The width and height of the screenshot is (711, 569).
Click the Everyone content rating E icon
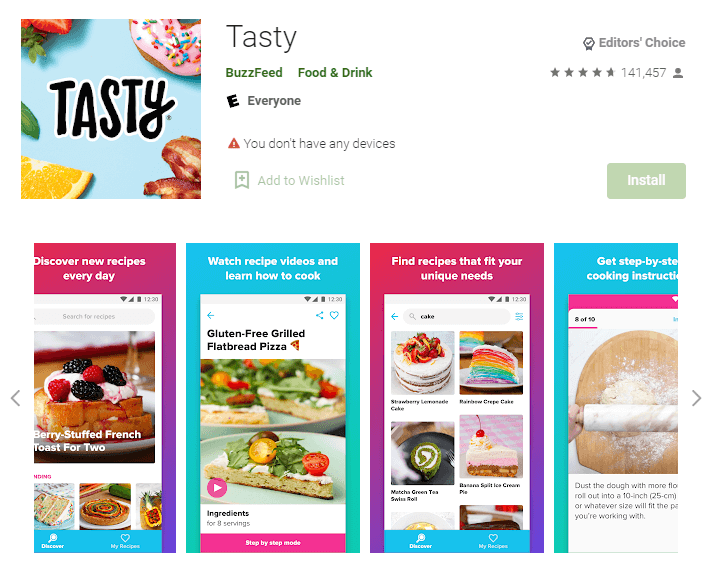[233, 101]
